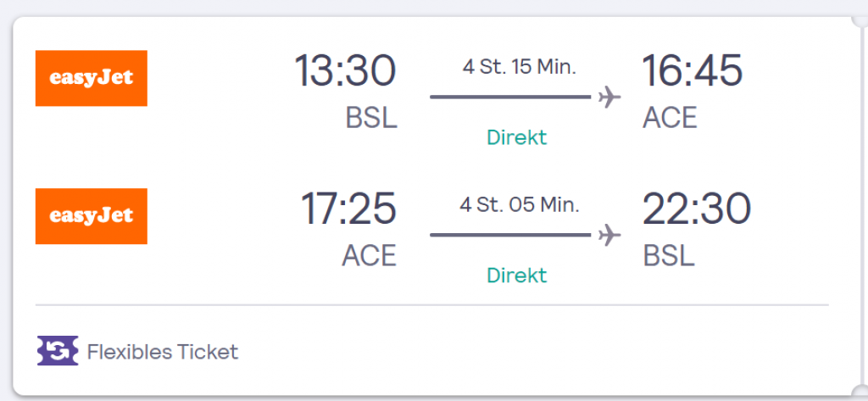
Task: Click the 4 St. 05 Min. duration
Action: tap(520, 204)
